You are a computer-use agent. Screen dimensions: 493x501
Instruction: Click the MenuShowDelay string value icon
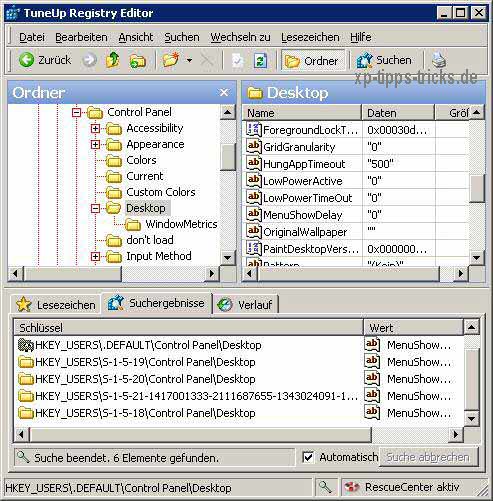point(253,215)
